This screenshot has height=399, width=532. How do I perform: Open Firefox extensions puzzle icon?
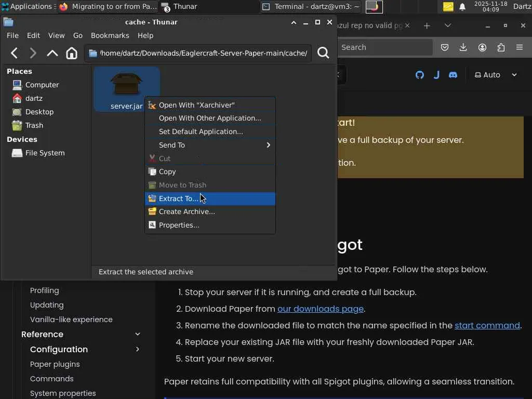coord(501,47)
